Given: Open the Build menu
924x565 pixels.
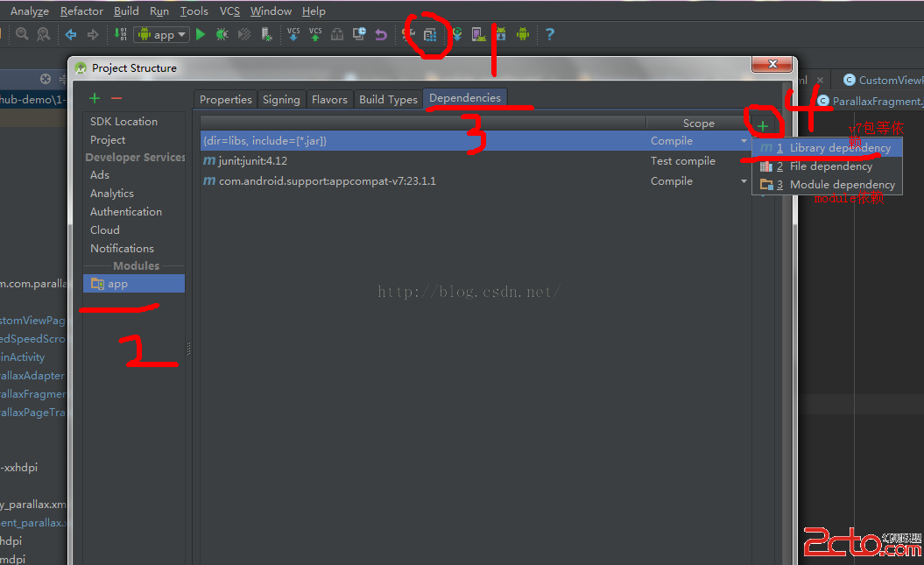Looking at the screenshot, I should click(x=126, y=11).
